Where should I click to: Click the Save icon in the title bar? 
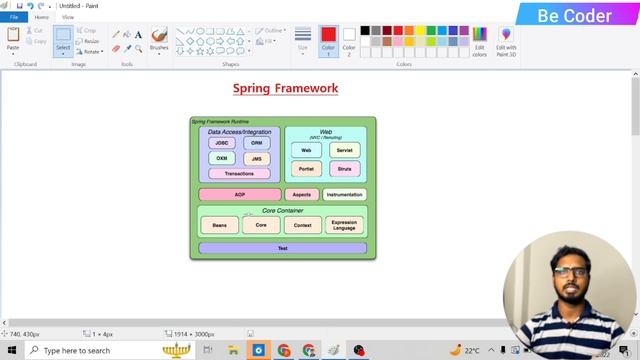click(x=19, y=6)
